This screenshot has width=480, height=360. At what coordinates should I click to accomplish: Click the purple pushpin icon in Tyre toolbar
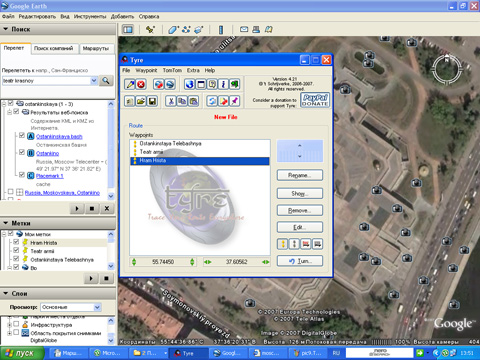235,101
